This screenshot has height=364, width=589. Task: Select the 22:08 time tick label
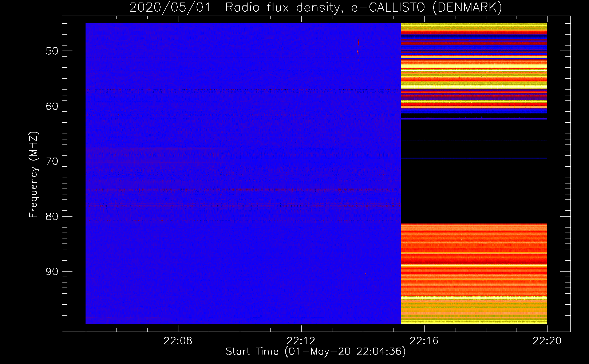178,341
